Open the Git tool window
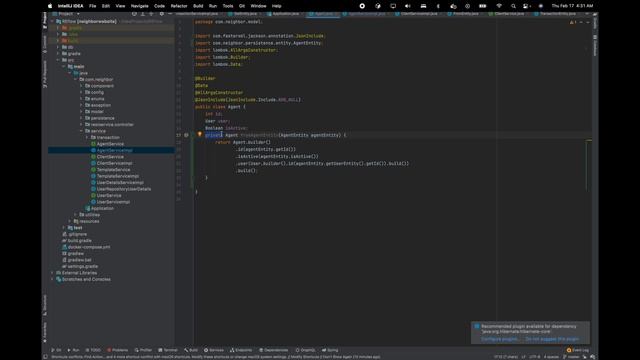 pos(56,350)
